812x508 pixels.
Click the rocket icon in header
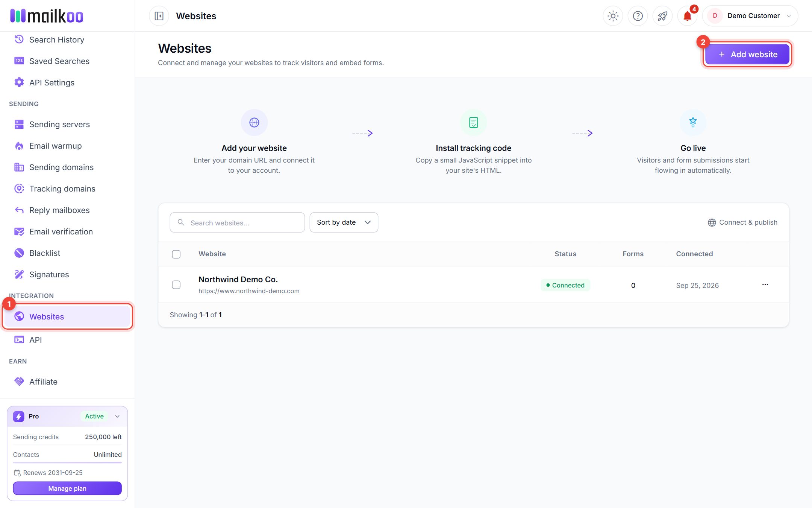pos(662,16)
